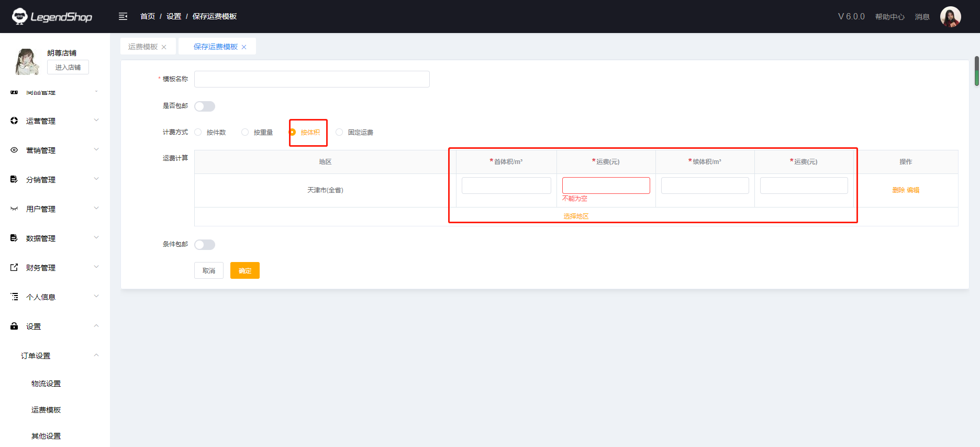The height and width of the screenshot is (447, 980).
Task: Click the sidebar collapse hamburger icon
Action: pos(123,16)
